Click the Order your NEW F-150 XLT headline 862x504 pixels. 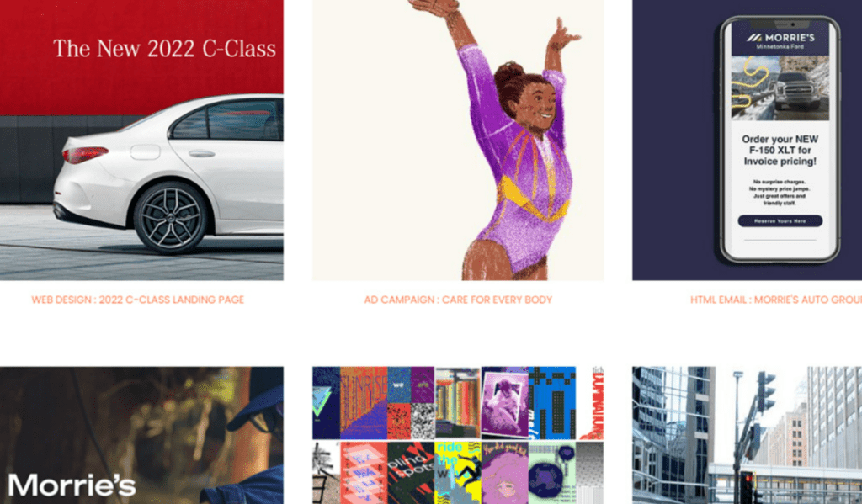(x=780, y=150)
